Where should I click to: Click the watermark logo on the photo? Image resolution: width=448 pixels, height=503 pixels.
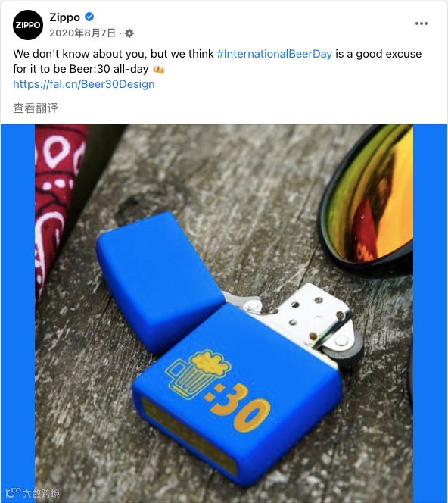click(x=33, y=492)
